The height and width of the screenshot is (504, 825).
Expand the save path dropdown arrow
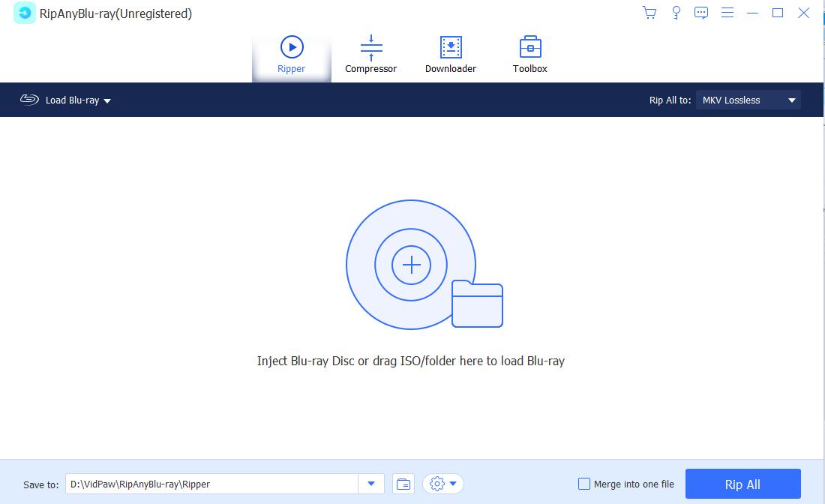(371, 484)
